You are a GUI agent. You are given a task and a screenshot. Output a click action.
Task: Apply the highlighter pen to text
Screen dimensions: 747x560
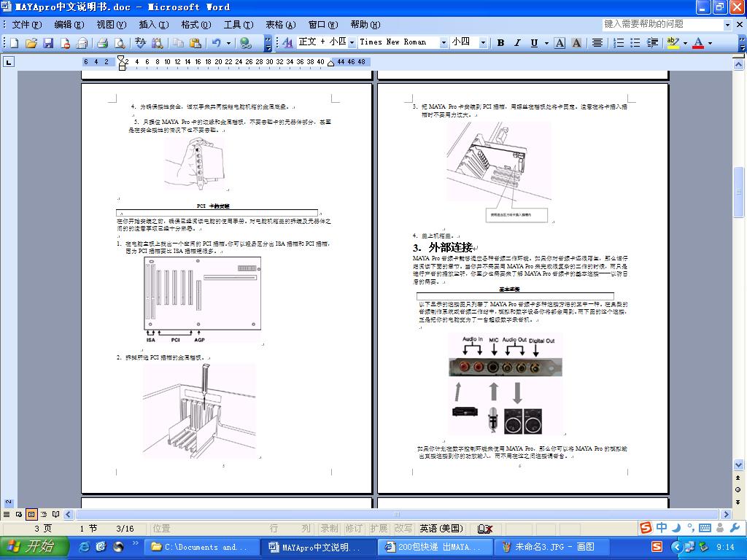(673, 43)
